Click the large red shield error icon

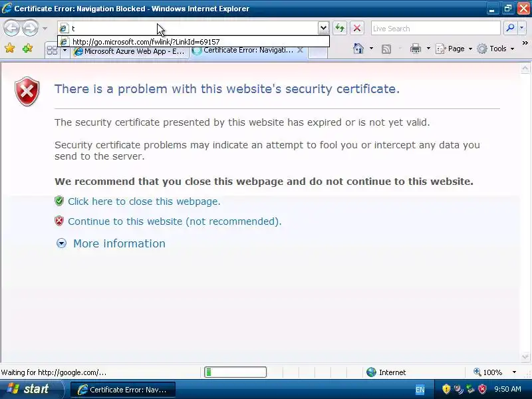(27, 91)
